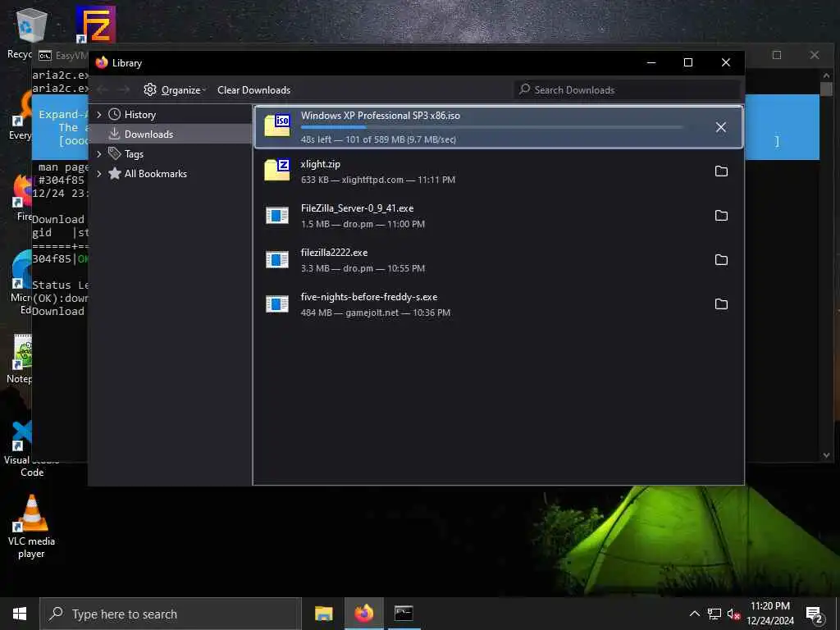Click the Library forward arrow
This screenshot has height=630, width=840.
click(x=124, y=90)
